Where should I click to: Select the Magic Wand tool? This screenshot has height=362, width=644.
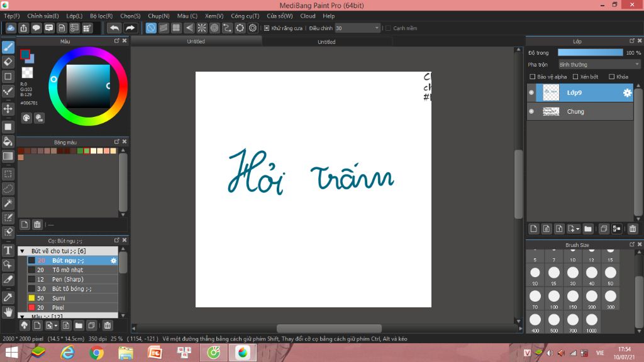(8, 203)
